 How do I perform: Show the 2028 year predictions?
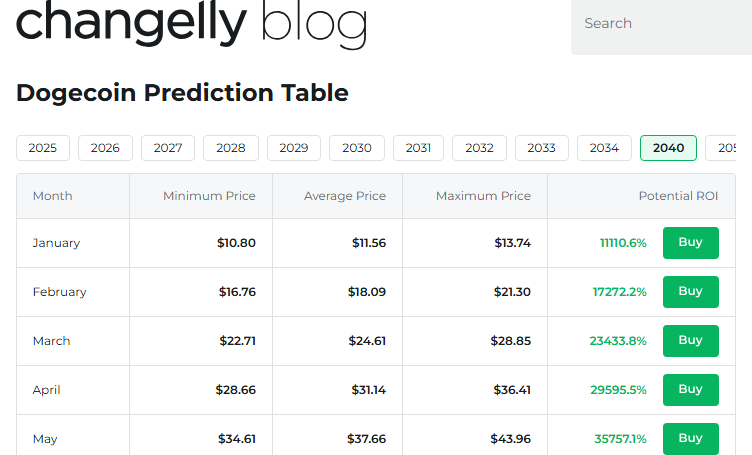[231, 148]
